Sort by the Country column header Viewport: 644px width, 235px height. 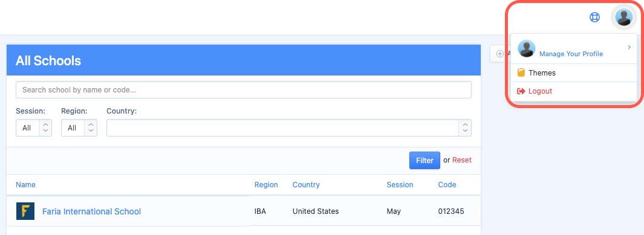tap(306, 184)
